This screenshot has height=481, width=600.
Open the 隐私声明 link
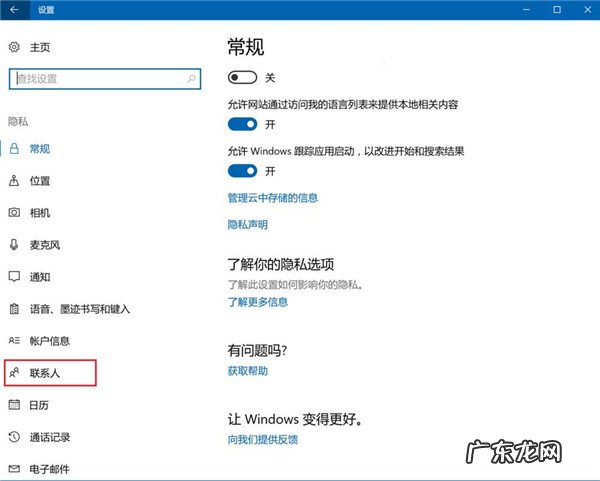click(x=248, y=225)
